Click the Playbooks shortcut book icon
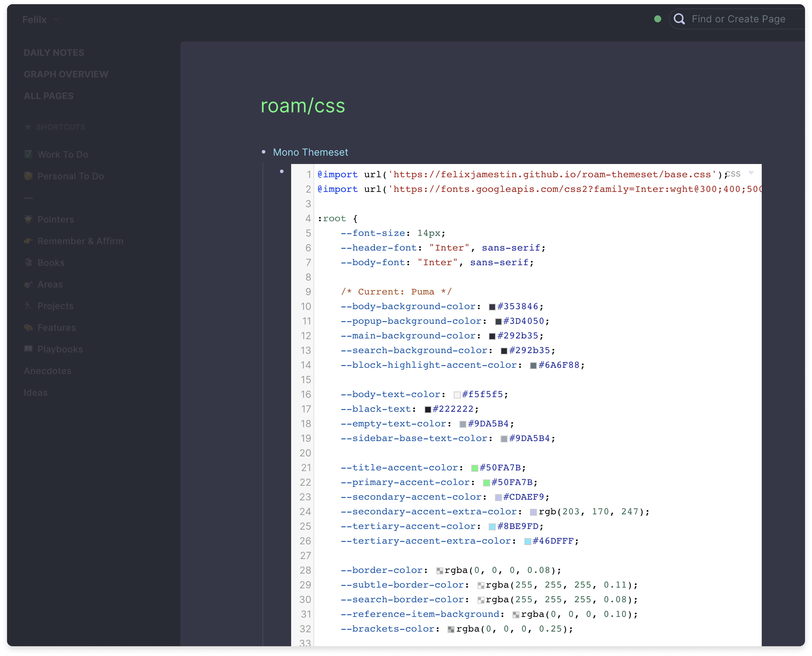The width and height of the screenshot is (812, 656). [28, 349]
